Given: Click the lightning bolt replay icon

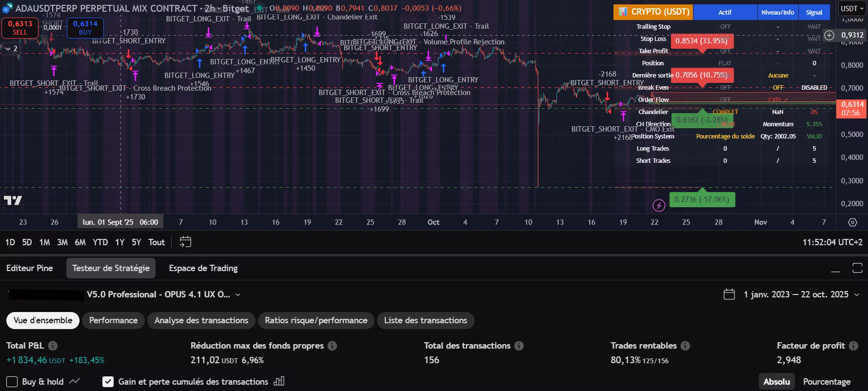Looking at the screenshot, I should point(659,205).
